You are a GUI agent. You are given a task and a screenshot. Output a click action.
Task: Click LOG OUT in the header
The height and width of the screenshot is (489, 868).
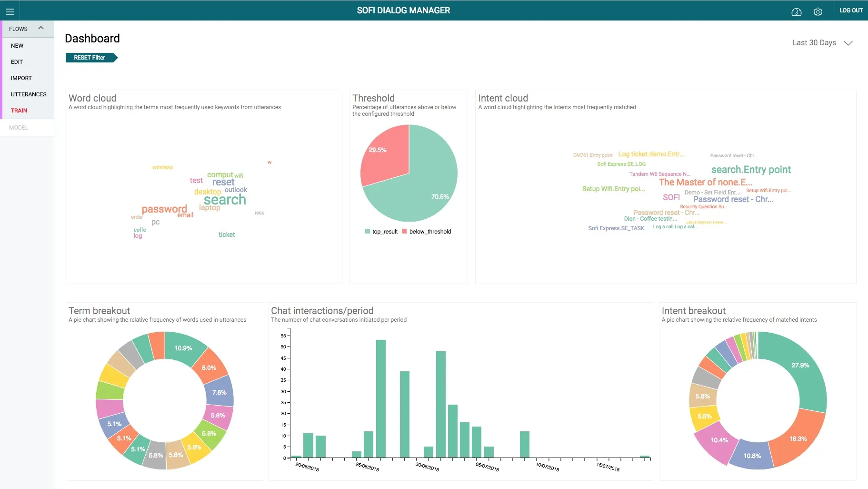click(851, 10)
